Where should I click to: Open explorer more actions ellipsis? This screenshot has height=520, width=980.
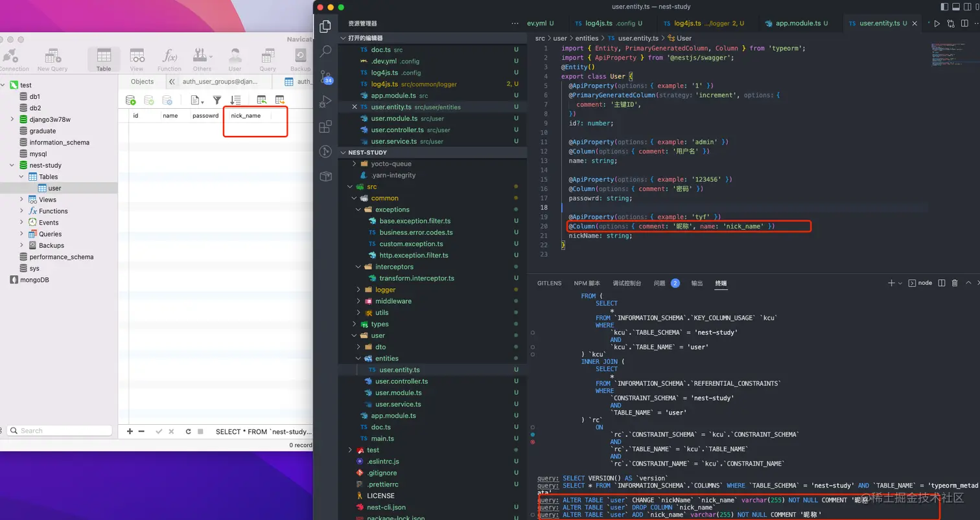tap(515, 23)
